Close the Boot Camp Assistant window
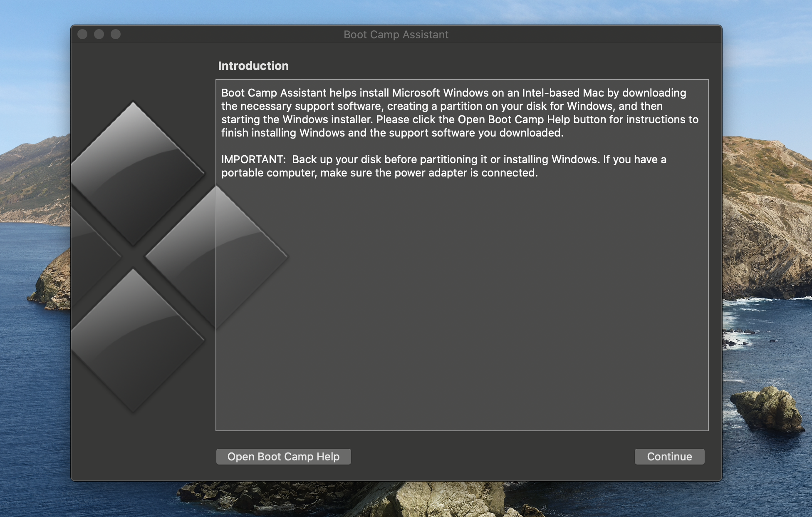The width and height of the screenshot is (812, 517). (82, 34)
